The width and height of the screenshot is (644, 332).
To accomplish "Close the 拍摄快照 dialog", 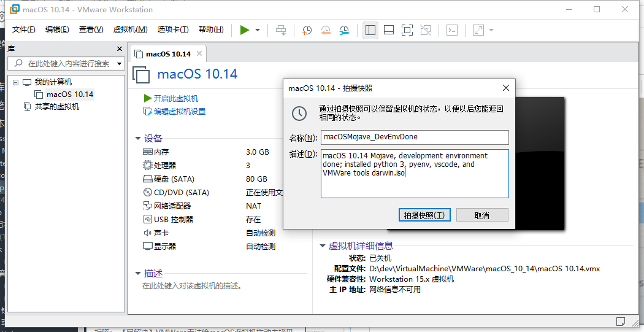I will [506, 88].
